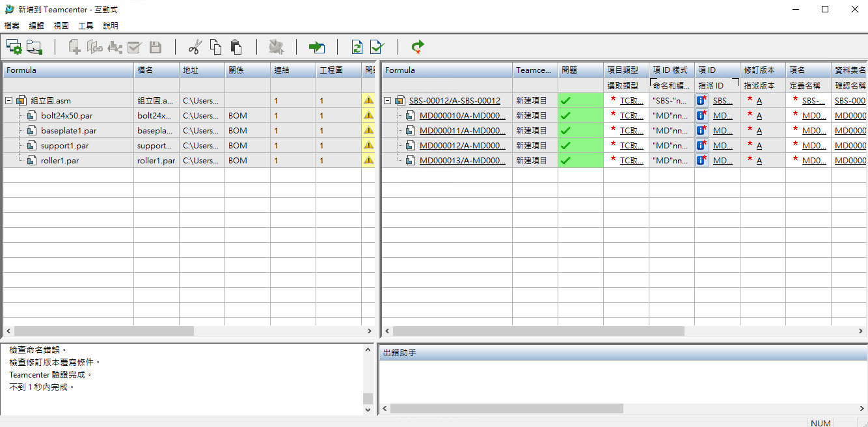868x427 pixels.
Task: Select the roller1.par name in the Formula column
Action: [59, 161]
